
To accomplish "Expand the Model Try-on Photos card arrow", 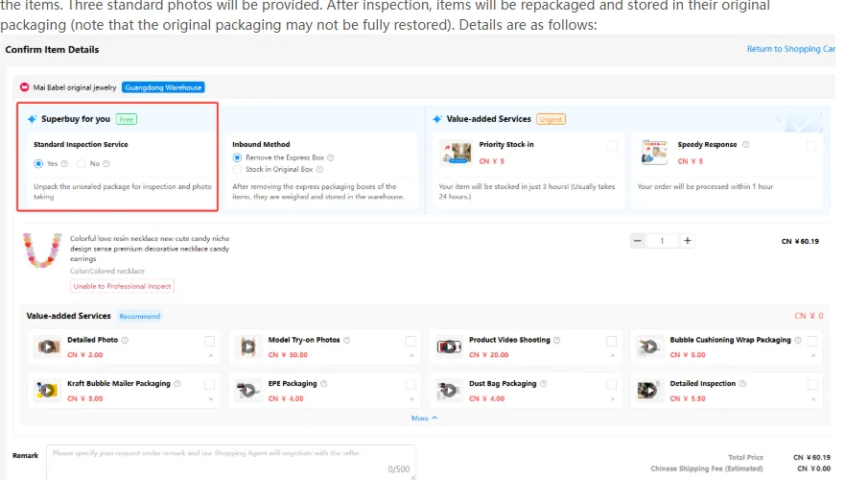I will [x=411, y=355].
